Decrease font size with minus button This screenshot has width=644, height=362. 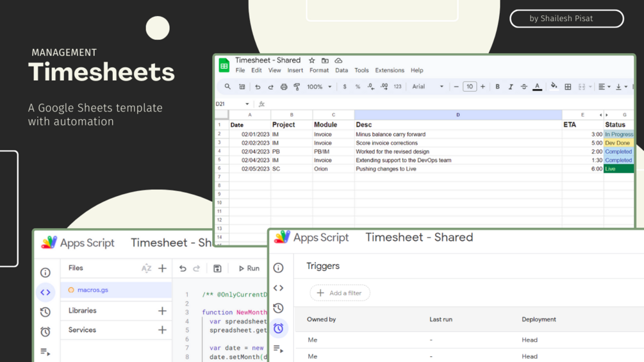click(x=456, y=86)
